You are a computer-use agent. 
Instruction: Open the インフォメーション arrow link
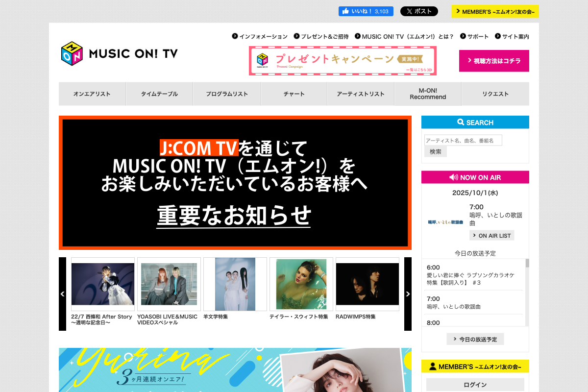[260, 36]
